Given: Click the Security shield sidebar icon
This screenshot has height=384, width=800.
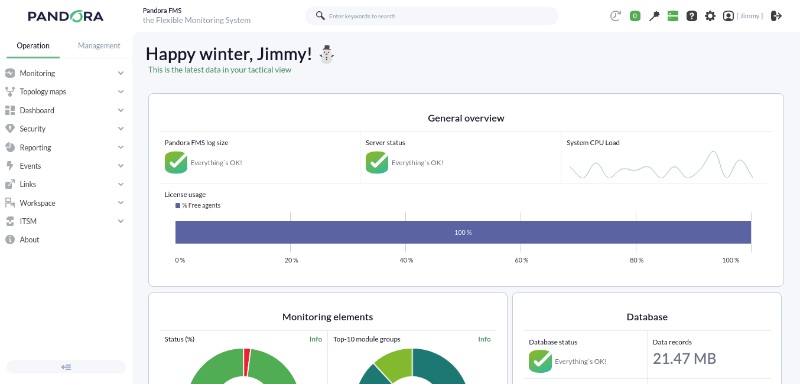Looking at the screenshot, I should [x=10, y=129].
